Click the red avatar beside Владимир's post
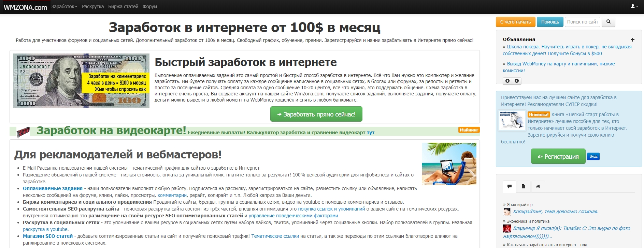Screen dimensions: 644x248 coord(507,229)
